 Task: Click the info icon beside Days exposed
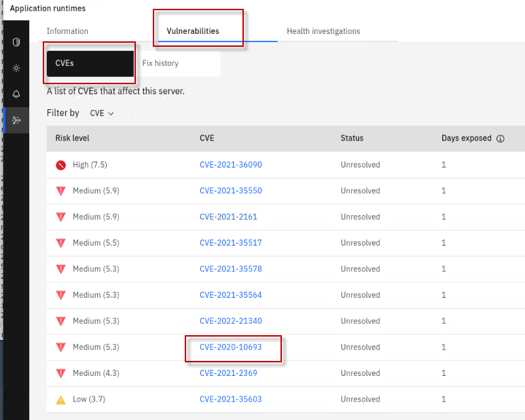pyautogui.click(x=501, y=138)
